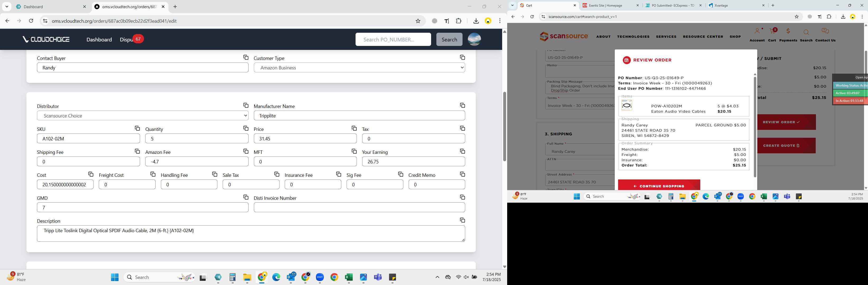Copy the GMD field value
This screenshot has width=868, height=285.
pos(246,197)
